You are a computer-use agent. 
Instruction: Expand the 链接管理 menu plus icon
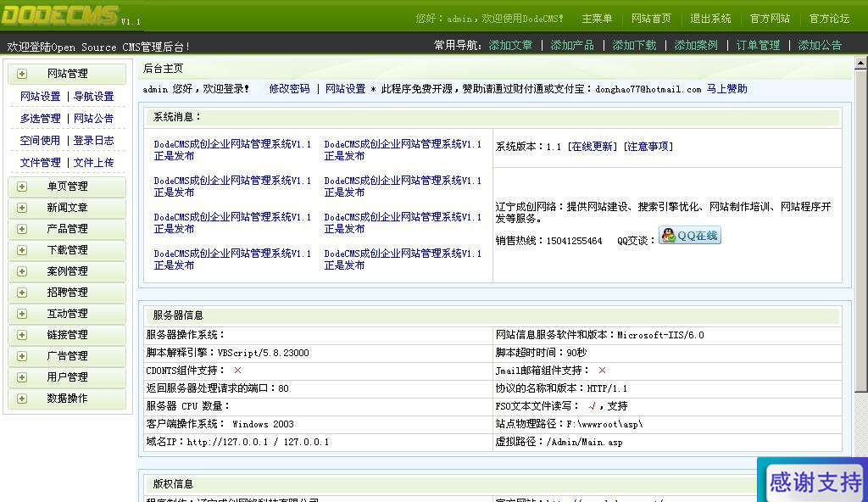point(22,335)
